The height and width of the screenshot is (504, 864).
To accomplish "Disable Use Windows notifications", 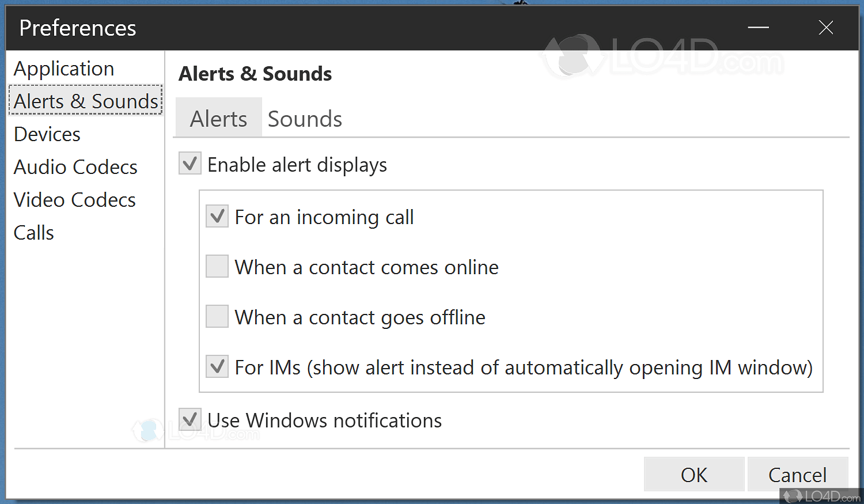I will 190,420.
